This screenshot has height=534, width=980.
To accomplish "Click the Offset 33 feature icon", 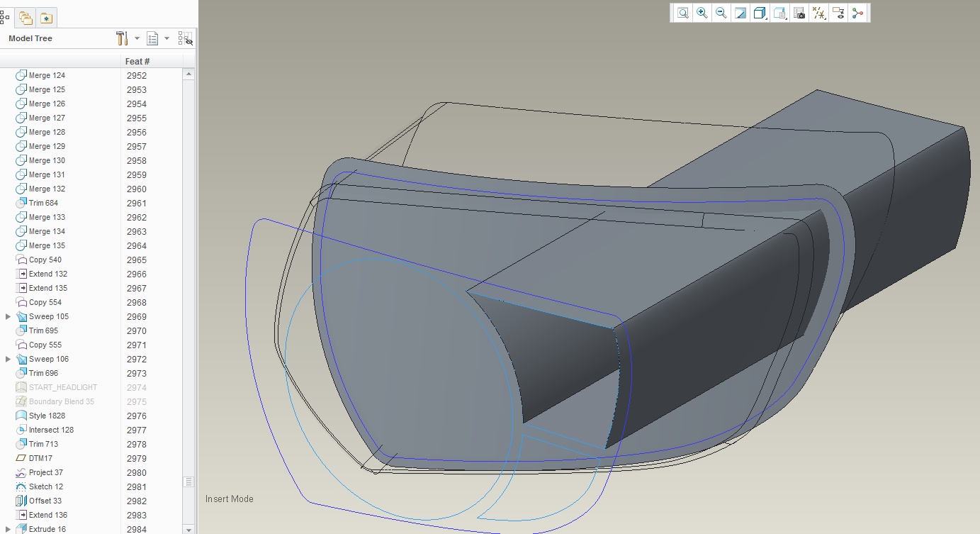I will [21, 501].
